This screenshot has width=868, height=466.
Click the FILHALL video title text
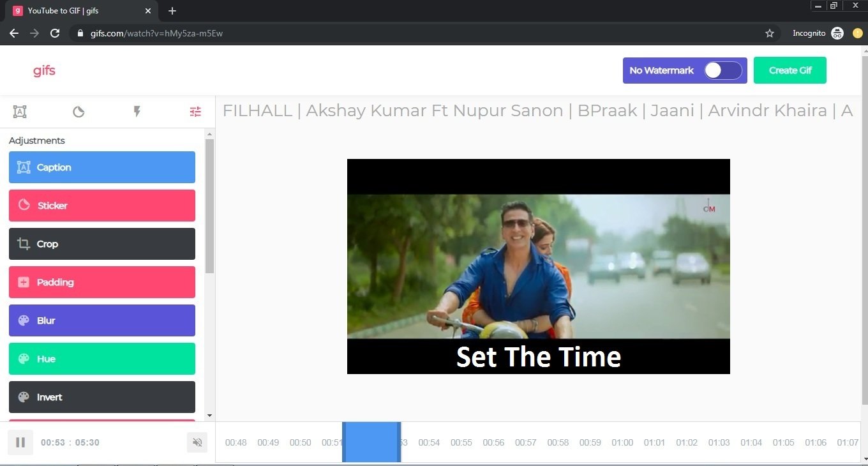pos(538,110)
